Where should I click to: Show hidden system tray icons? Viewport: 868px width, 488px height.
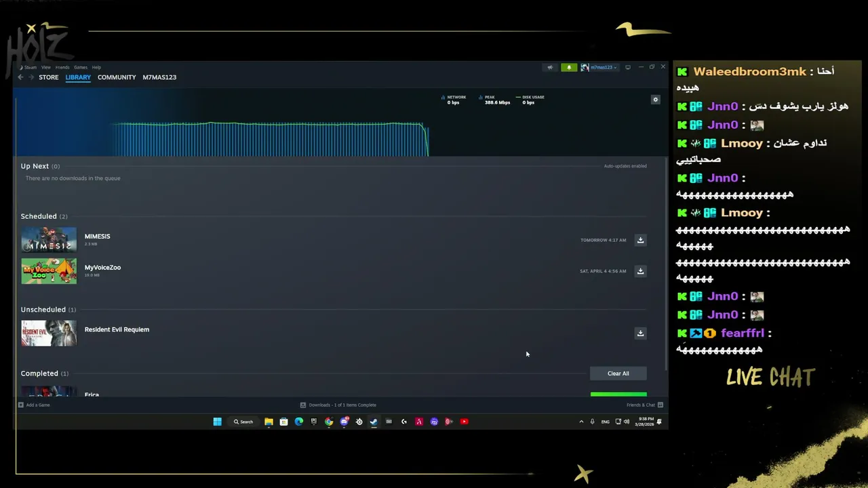(581, 422)
